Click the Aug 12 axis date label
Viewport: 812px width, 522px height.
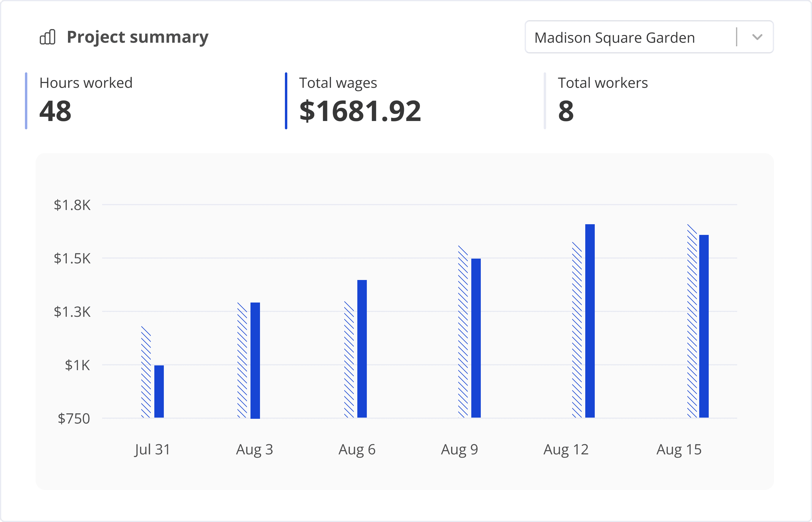point(566,449)
